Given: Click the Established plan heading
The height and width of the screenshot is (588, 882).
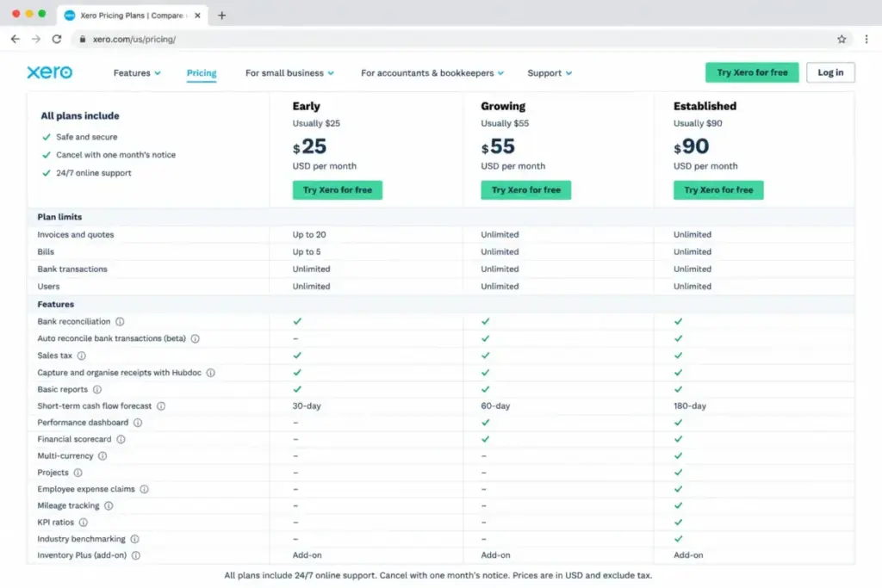Looking at the screenshot, I should [x=705, y=106].
